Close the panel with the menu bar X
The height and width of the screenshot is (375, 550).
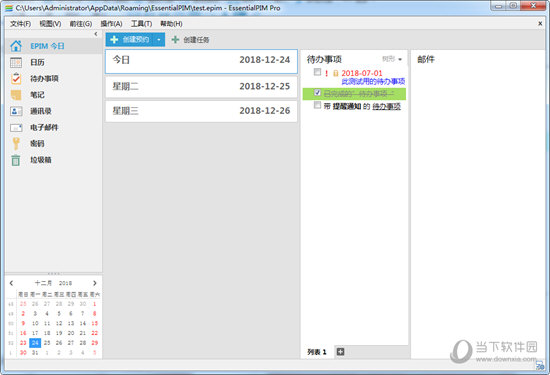540,24
